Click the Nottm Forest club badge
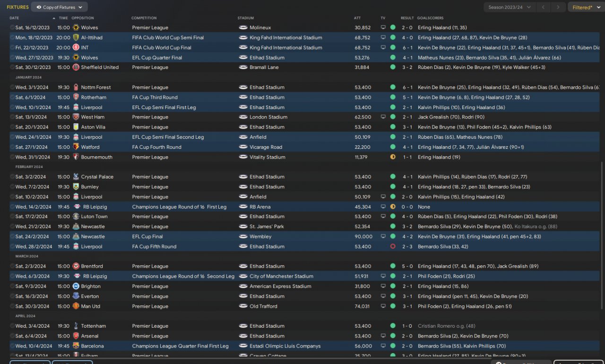Screen dimensions: 605x364 click(76, 87)
